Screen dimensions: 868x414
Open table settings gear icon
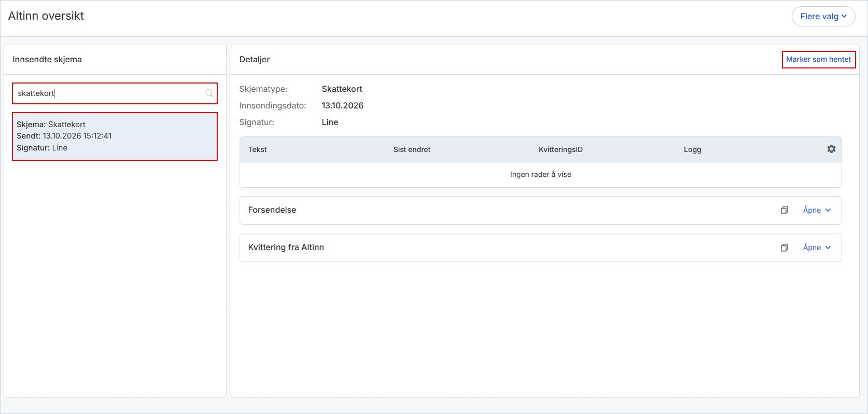pos(831,149)
